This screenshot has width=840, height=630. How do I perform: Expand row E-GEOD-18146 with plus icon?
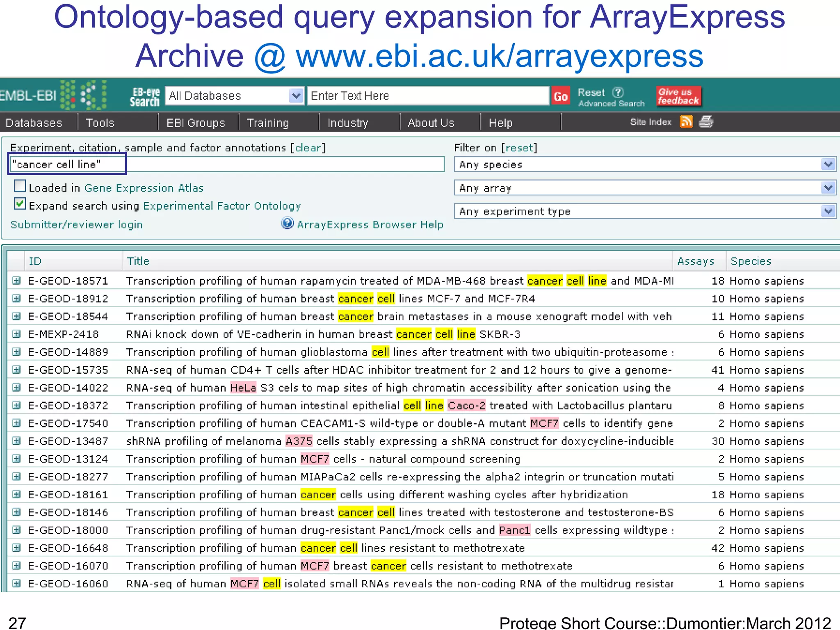16,512
